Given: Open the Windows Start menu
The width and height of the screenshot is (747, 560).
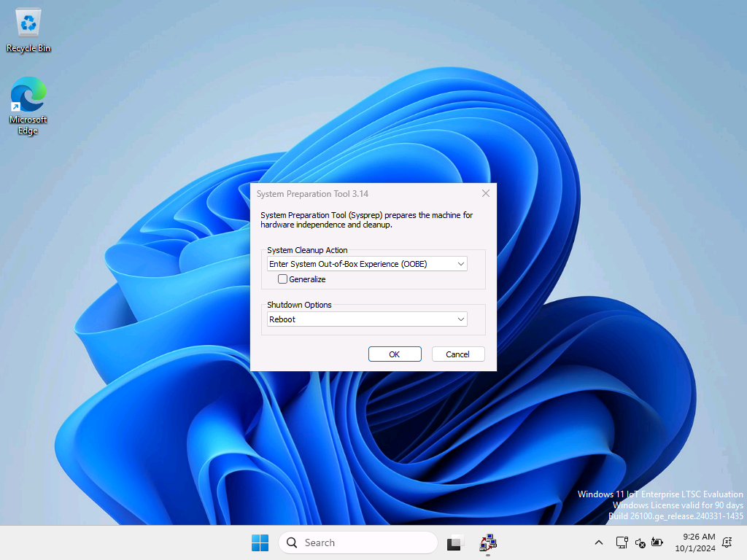Looking at the screenshot, I should [260, 542].
